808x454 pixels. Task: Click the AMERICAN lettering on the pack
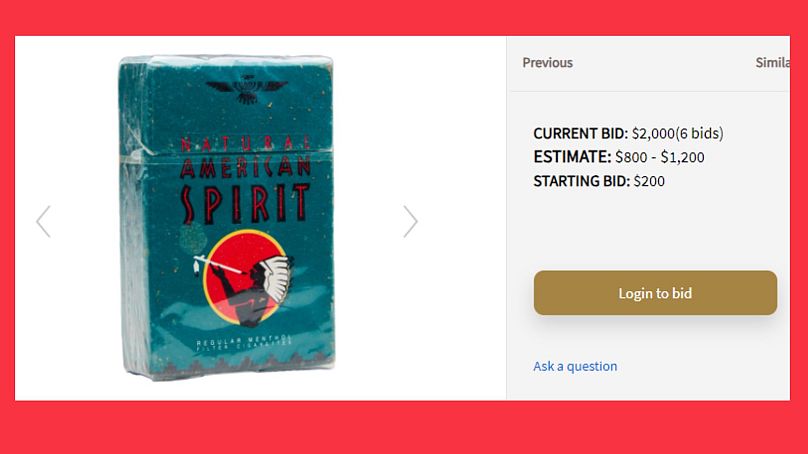(x=245, y=166)
